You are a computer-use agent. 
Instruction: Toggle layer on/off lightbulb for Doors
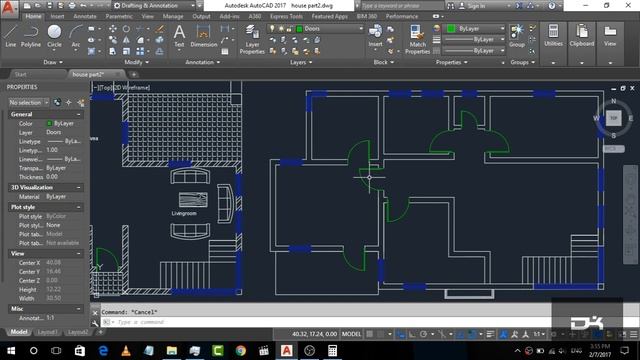272,29
